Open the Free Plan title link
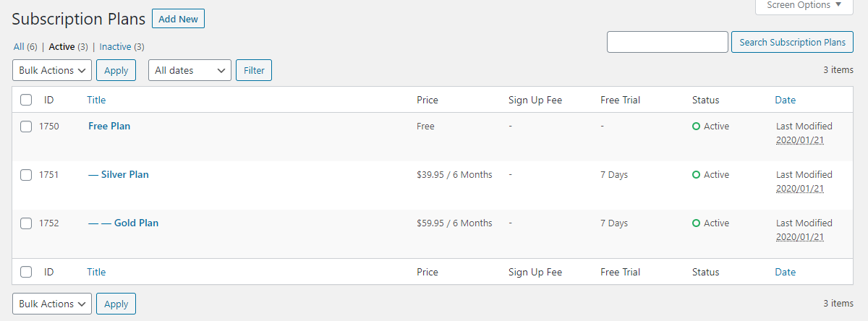Screen dimensions: 868x321 pyautogui.click(x=109, y=126)
